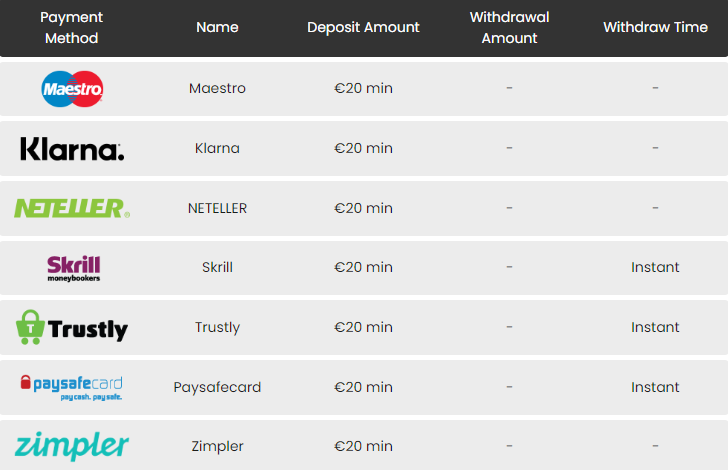This screenshot has width=728, height=470.
Task: Click Trustly's €20 min deposit amount
Action: pos(363,327)
